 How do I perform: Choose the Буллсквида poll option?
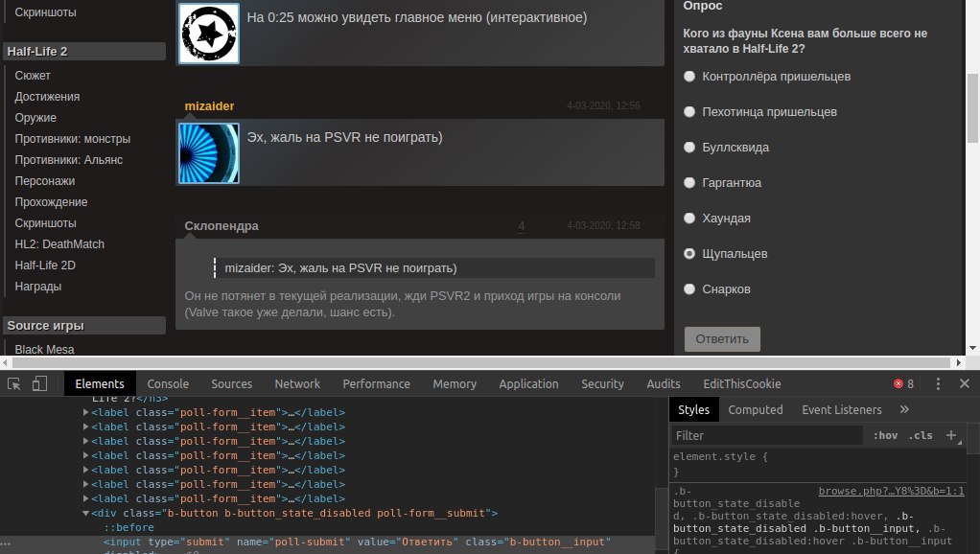pos(689,148)
